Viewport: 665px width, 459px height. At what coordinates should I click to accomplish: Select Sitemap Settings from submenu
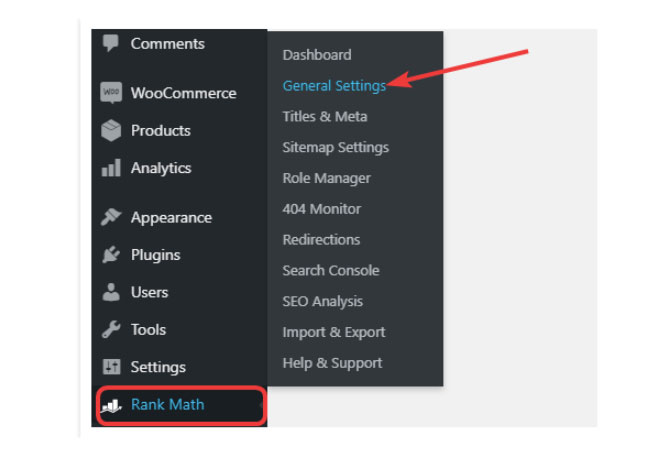(x=335, y=147)
